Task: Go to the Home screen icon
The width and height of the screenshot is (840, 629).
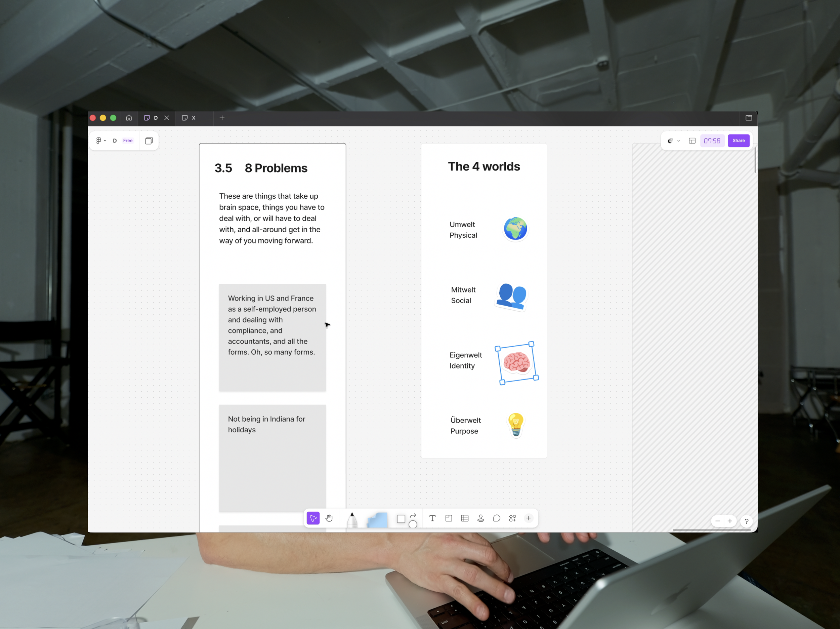Action: [129, 118]
